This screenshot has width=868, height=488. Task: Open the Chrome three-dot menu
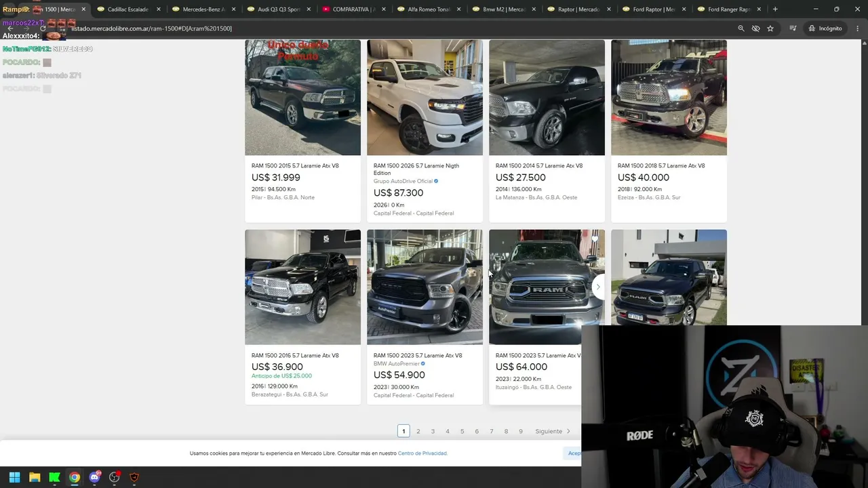tap(858, 28)
